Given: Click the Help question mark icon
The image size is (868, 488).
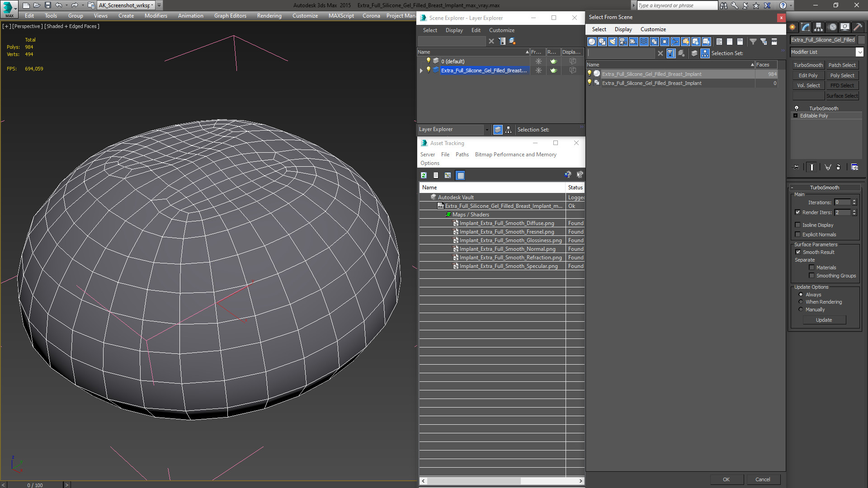Looking at the screenshot, I should coord(783,5).
